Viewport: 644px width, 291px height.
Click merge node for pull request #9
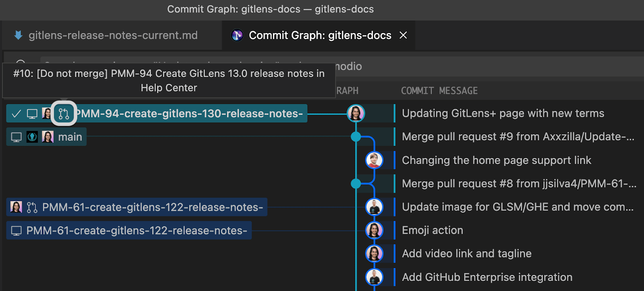[356, 137]
